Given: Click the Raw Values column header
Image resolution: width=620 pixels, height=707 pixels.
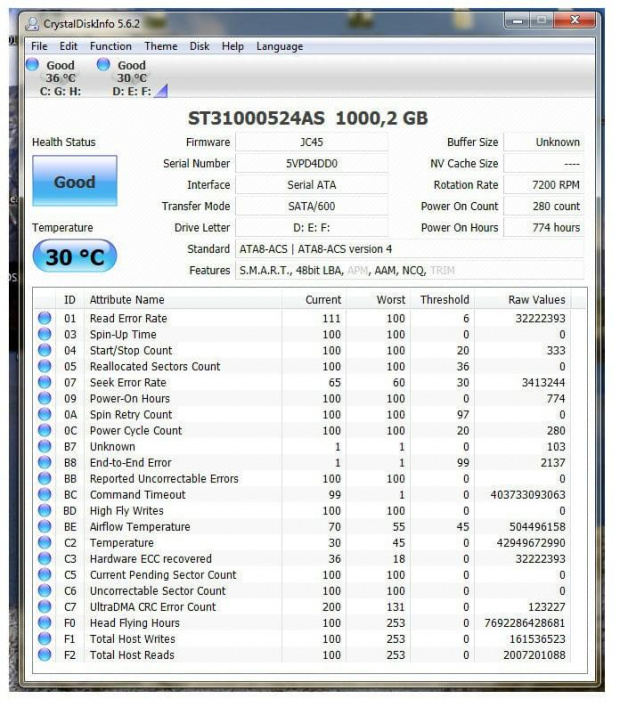Looking at the screenshot, I should coord(523,300).
